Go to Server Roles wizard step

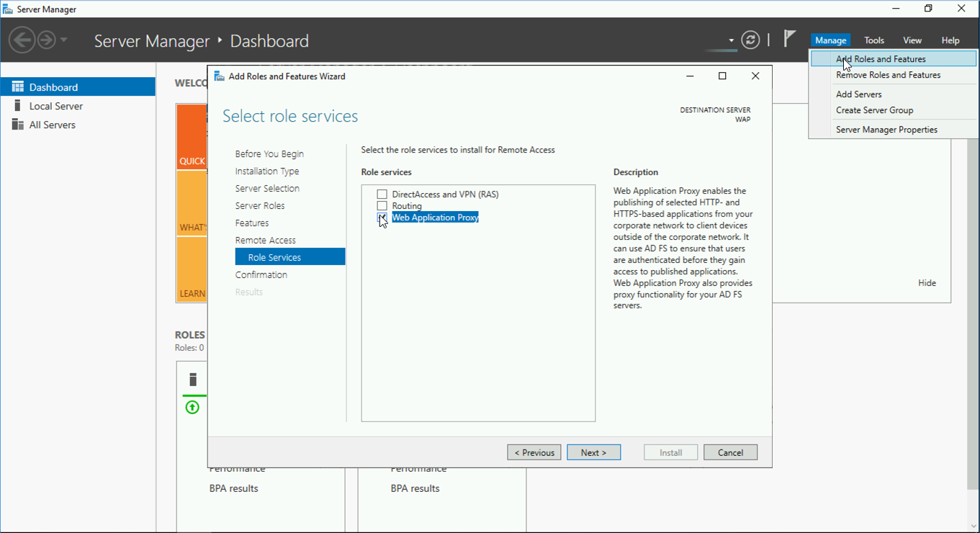260,206
